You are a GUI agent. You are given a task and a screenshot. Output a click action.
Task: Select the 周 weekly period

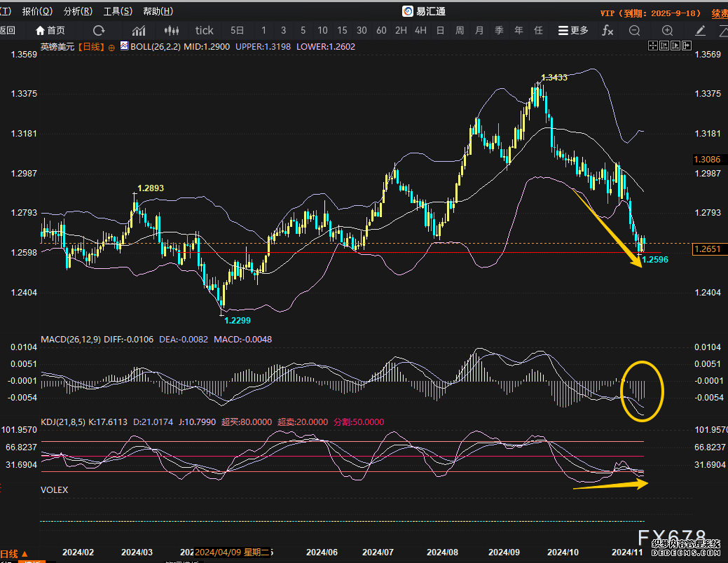(x=460, y=31)
